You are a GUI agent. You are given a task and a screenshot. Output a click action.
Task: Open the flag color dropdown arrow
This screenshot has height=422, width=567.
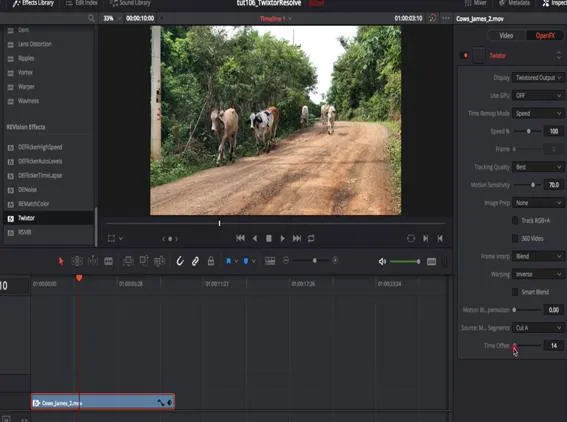(236, 261)
